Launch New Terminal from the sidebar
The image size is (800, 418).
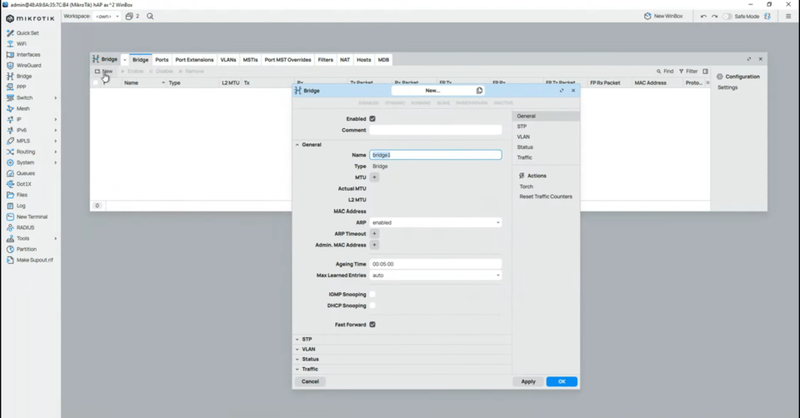(x=28, y=216)
